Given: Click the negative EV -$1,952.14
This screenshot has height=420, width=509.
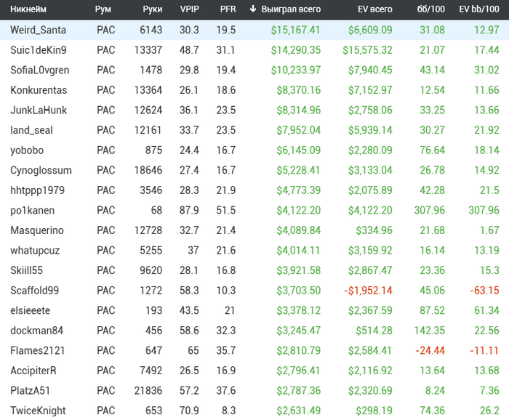Looking at the screenshot, I should (x=368, y=291).
